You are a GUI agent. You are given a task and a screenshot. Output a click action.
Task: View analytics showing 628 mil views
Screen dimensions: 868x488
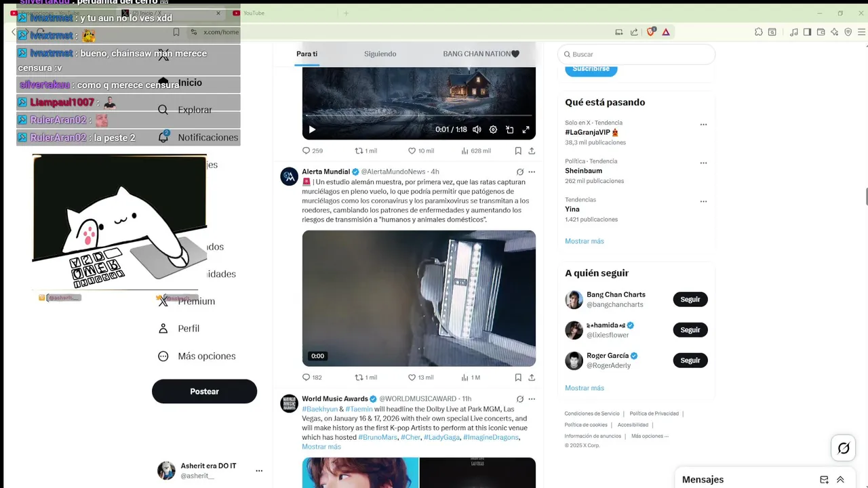(x=475, y=150)
